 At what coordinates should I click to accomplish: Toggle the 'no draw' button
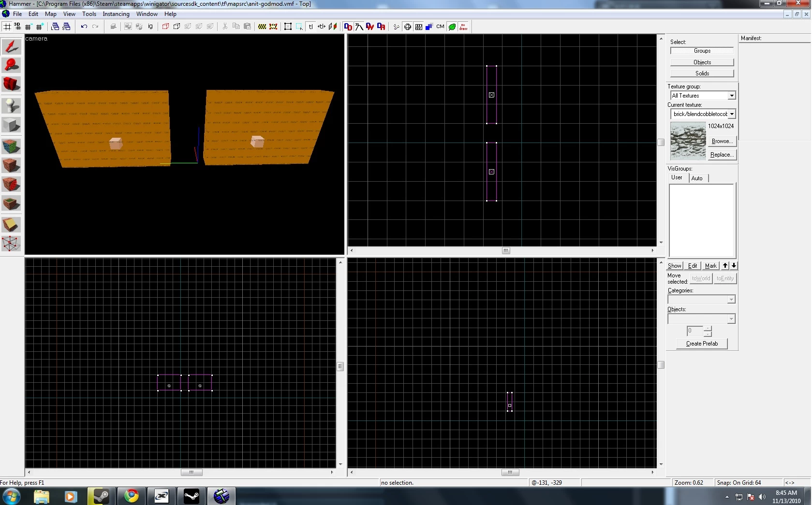pos(463,27)
